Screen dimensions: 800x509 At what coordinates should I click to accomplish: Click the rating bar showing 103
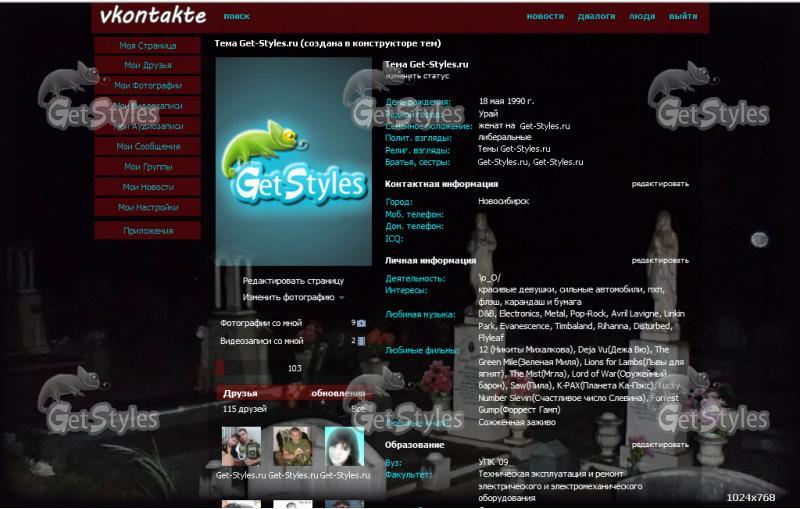293,368
